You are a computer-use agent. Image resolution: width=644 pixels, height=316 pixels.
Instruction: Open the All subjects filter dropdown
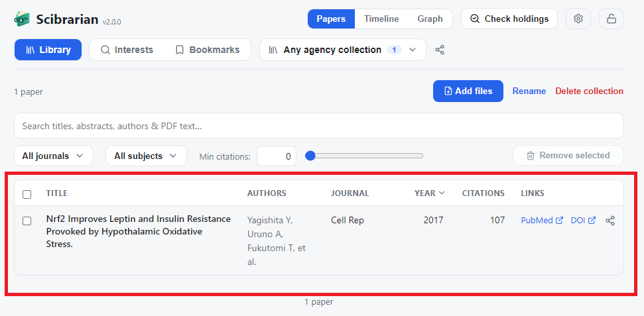(x=146, y=156)
